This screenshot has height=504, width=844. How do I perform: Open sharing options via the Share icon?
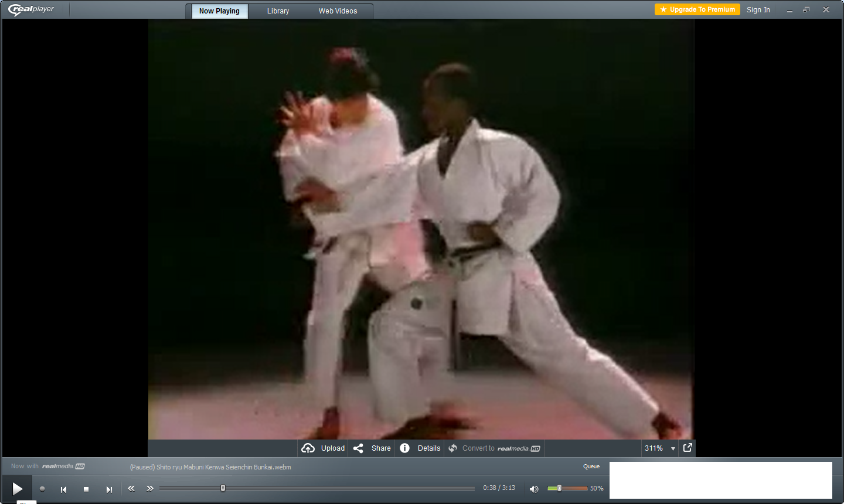pyautogui.click(x=359, y=448)
